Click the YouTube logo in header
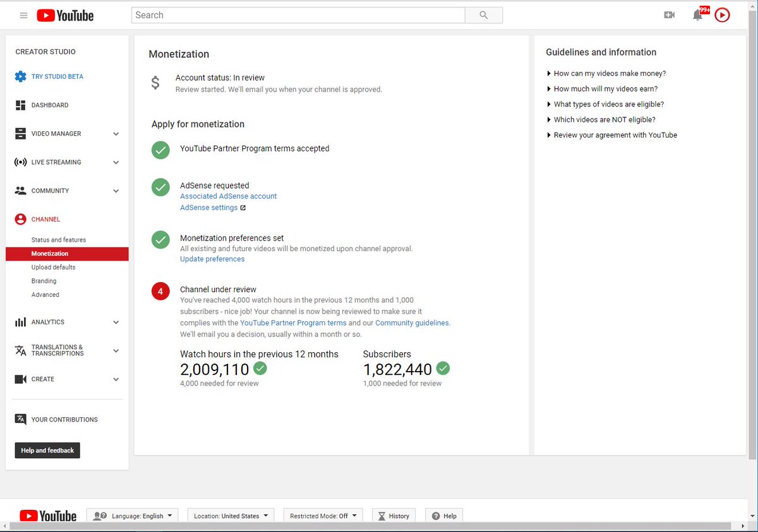 tap(65, 16)
